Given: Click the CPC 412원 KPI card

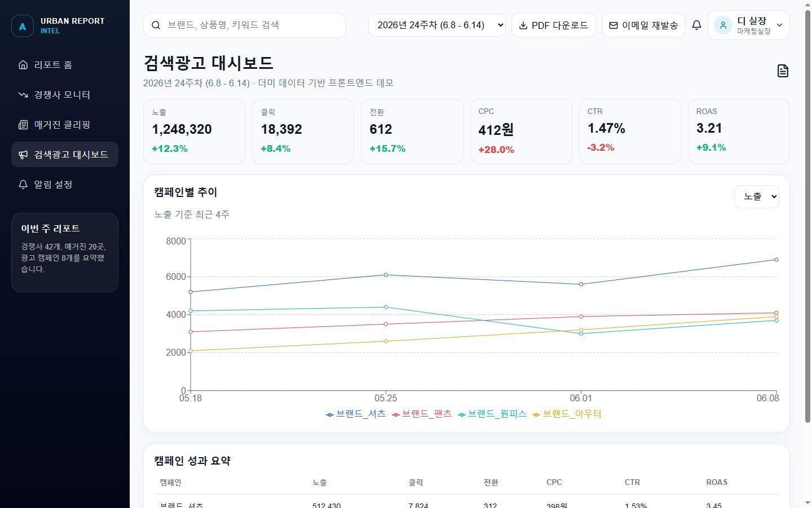Looking at the screenshot, I should tap(521, 132).
